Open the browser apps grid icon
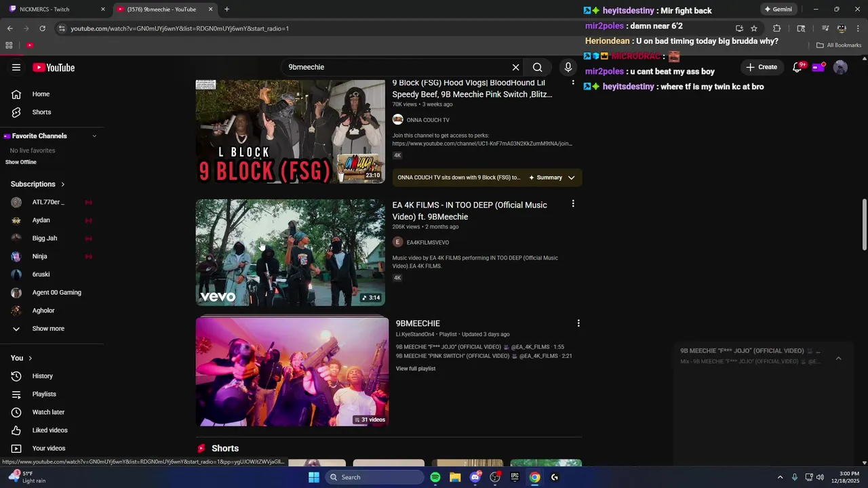The width and height of the screenshot is (868, 488). pos(9,45)
